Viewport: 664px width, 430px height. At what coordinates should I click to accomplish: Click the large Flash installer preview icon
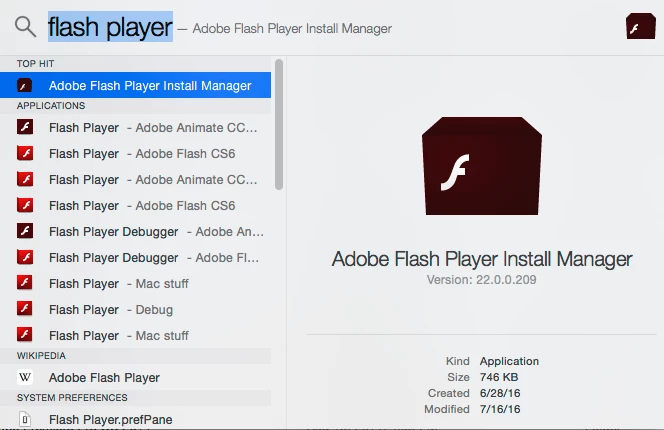pos(482,166)
